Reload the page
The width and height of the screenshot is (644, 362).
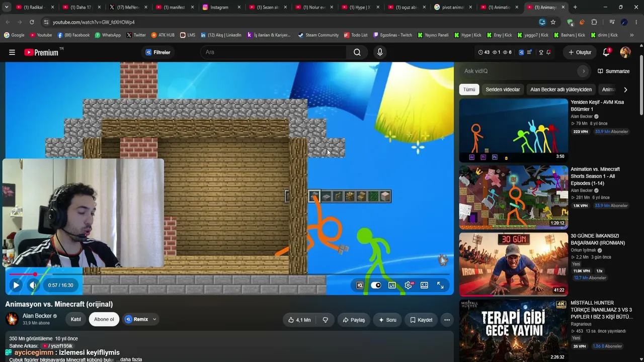(32, 22)
